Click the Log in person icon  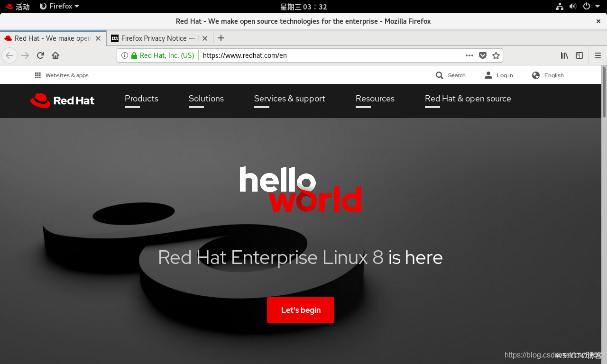pos(488,75)
